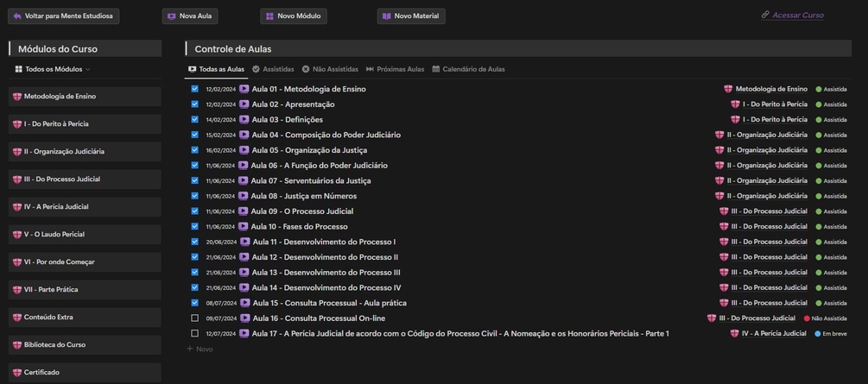The image size is (868, 384).
Task: Click the Nova Aula button
Action: (x=190, y=16)
